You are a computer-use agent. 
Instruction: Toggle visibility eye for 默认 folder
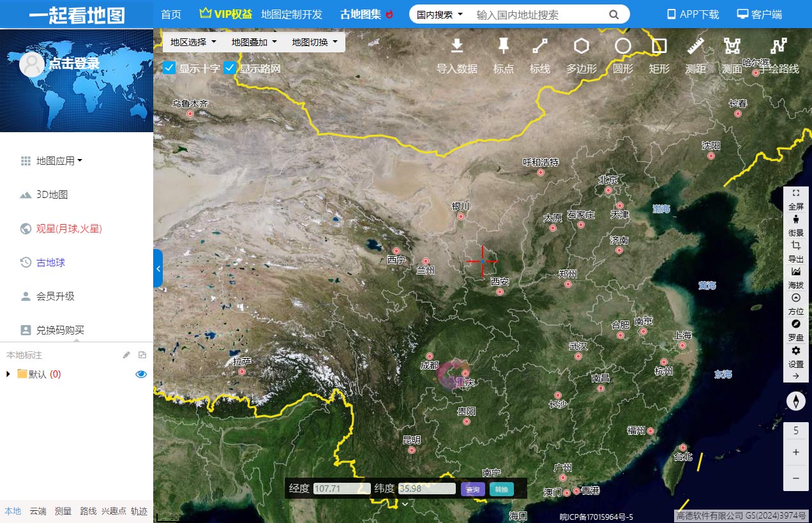141,374
